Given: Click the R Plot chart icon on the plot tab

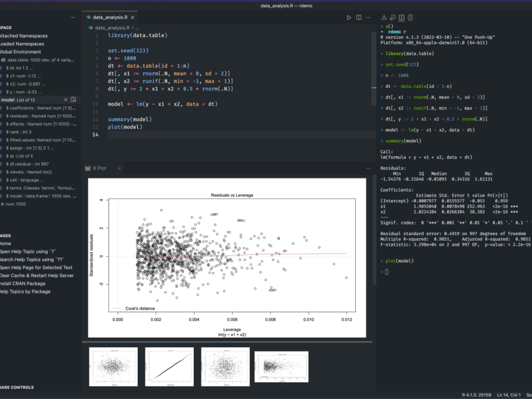Looking at the screenshot, I should (87, 168).
